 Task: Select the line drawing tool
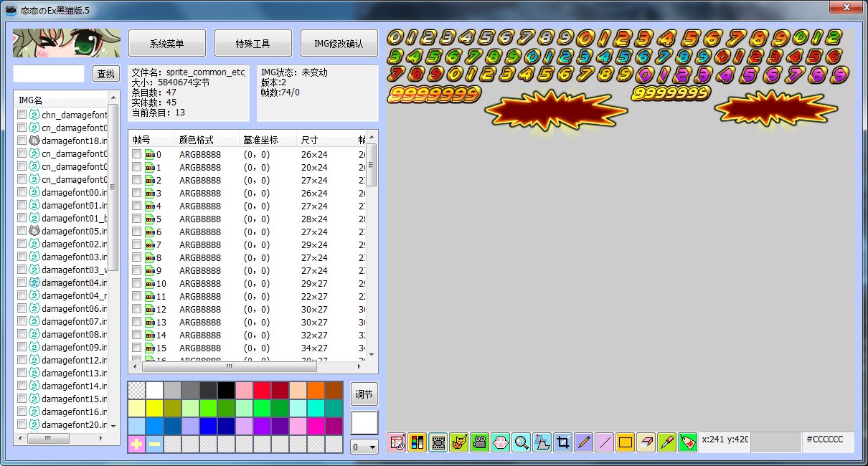[605, 442]
